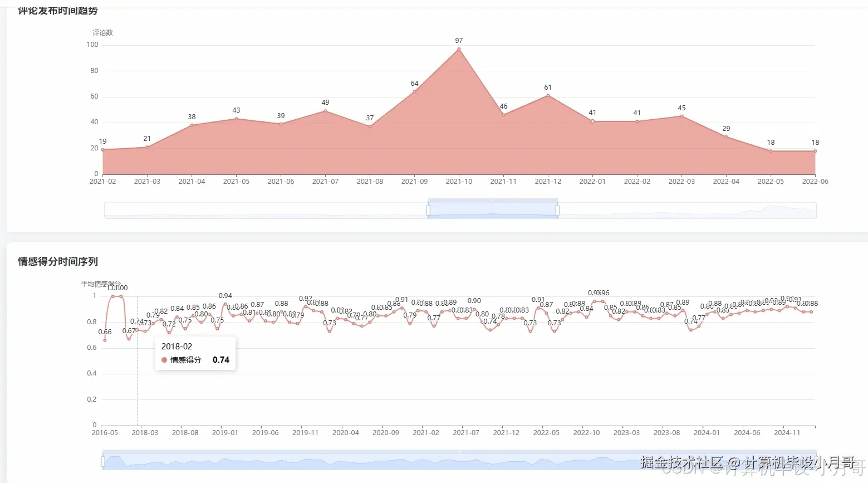This screenshot has width=868, height=483.
Task: Click the 2021-03 data point labeled 21
Action: [147, 147]
